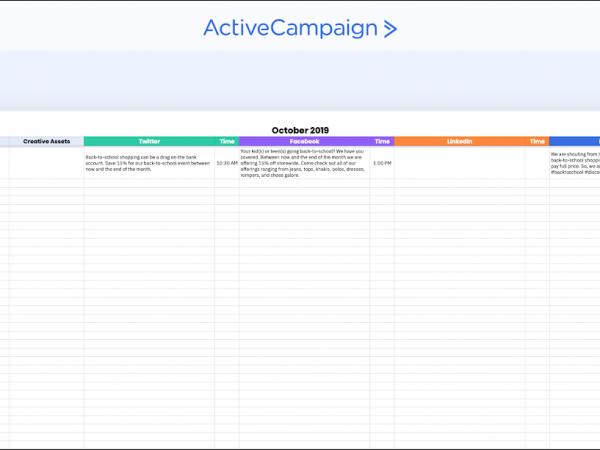Select the October 2019 title cell
Viewport: 600px width, 450px height.
click(x=300, y=130)
